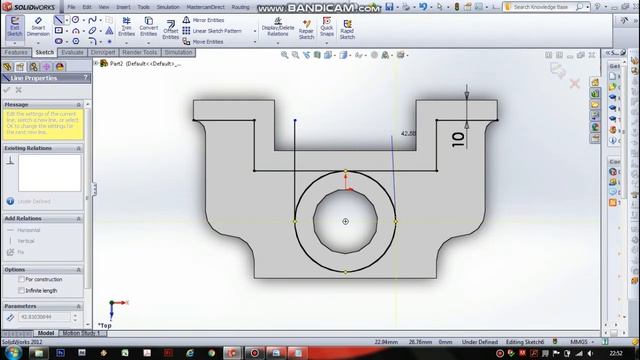Select the Ellipse sketch tool
Image resolution: width=640 pixels, height=360 pixels.
point(92,31)
